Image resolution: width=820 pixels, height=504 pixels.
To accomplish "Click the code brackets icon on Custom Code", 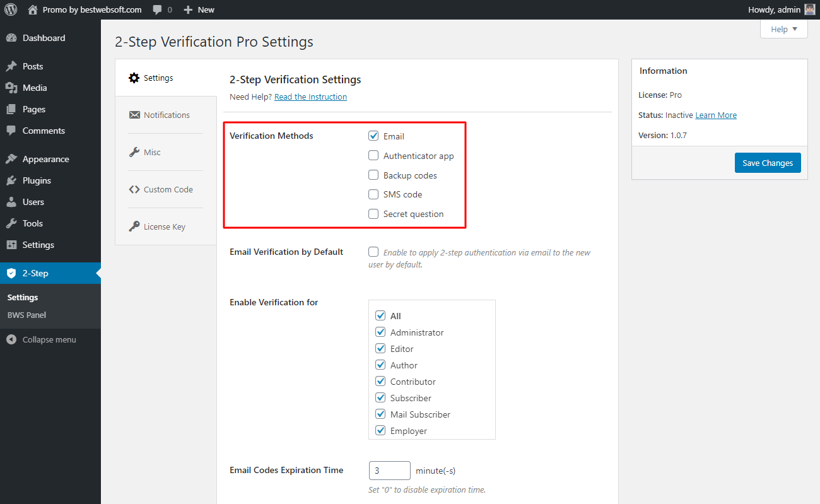I will [x=134, y=189].
